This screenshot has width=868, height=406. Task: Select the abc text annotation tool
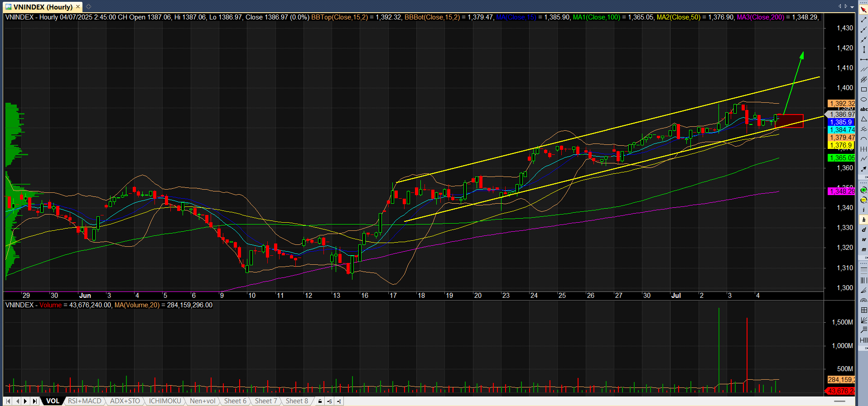click(864, 109)
